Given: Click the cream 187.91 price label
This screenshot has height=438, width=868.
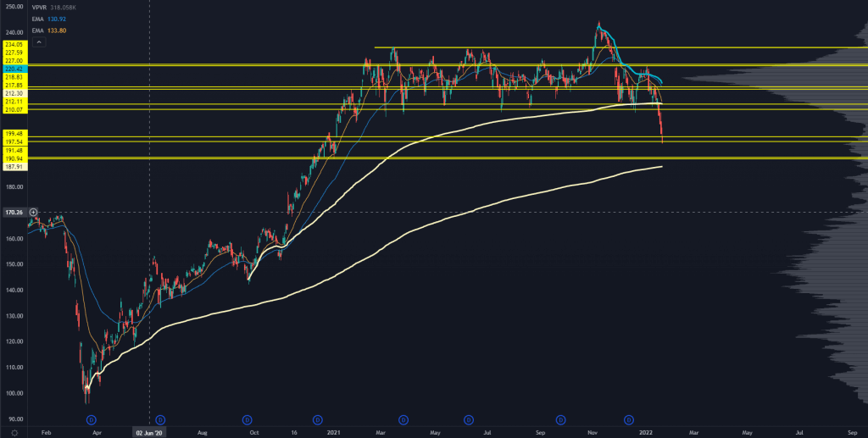Looking at the screenshot, I should (13, 166).
